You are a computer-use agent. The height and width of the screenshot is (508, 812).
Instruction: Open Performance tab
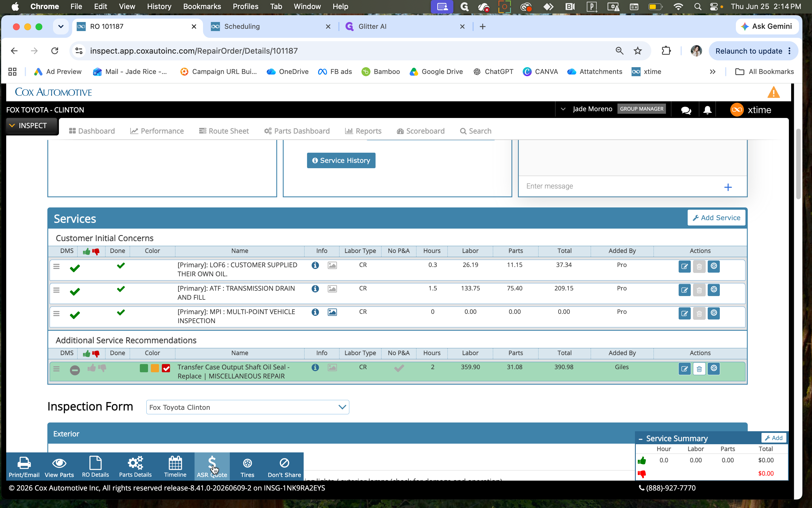[157, 131]
